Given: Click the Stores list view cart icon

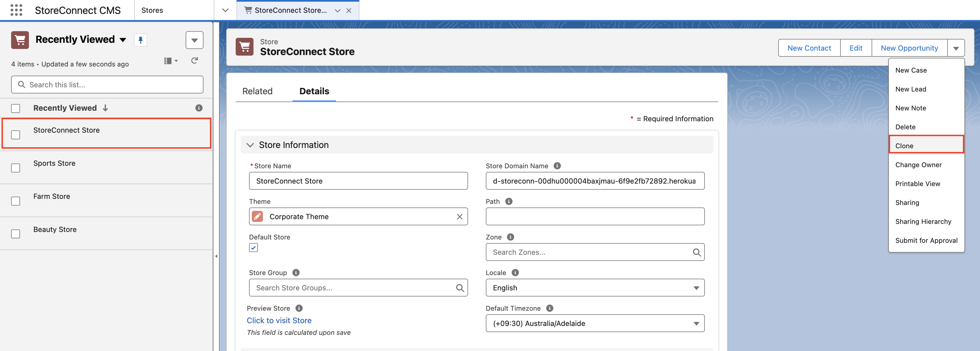Looking at the screenshot, I should coord(20,40).
